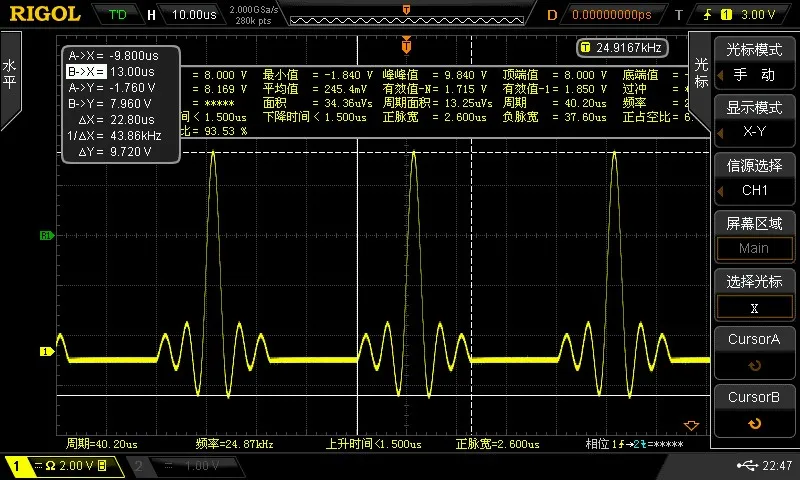Click the A->Y = -1.760 V readout
800x480 pixels.
click(x=112, y=88)
